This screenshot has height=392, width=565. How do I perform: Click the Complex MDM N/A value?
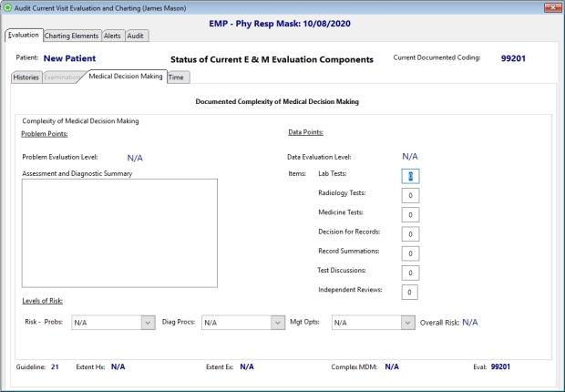392,367
